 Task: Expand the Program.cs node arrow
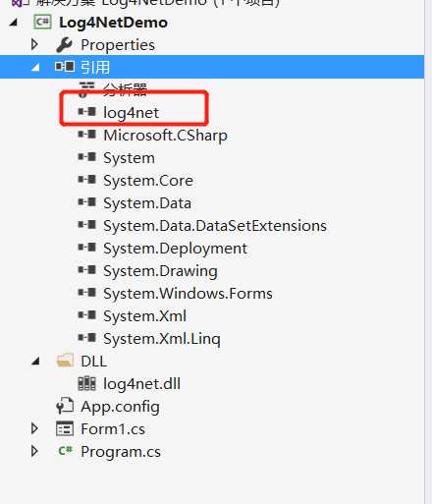click(x=34, y=451)
